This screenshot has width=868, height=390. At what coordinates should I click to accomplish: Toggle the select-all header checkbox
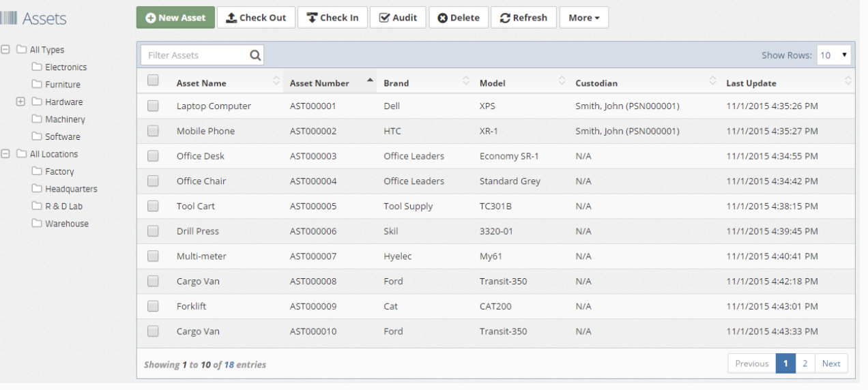[153, 80]
